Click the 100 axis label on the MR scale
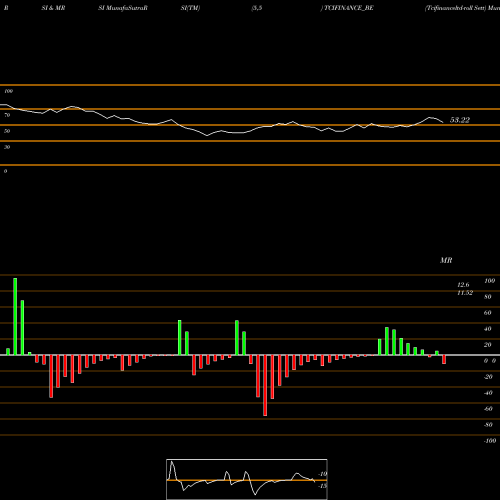This screenshot has height=500, width=500. pyautogui.click(x=490, y=281)
